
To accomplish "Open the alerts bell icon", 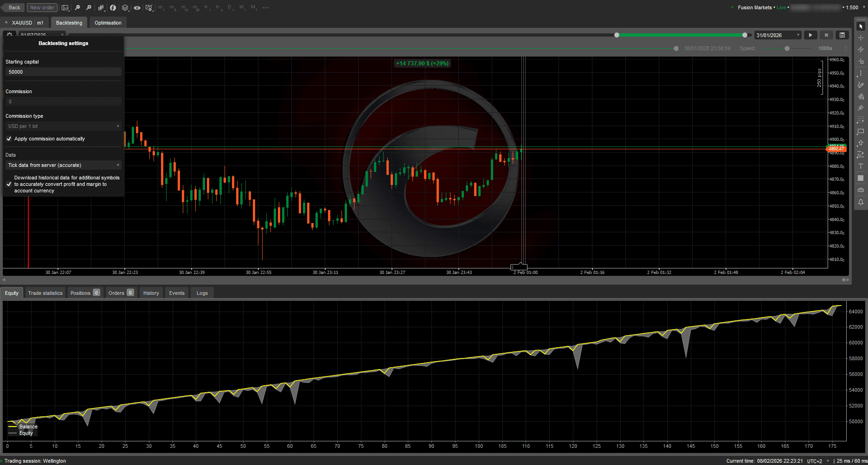I will [861, 202].
